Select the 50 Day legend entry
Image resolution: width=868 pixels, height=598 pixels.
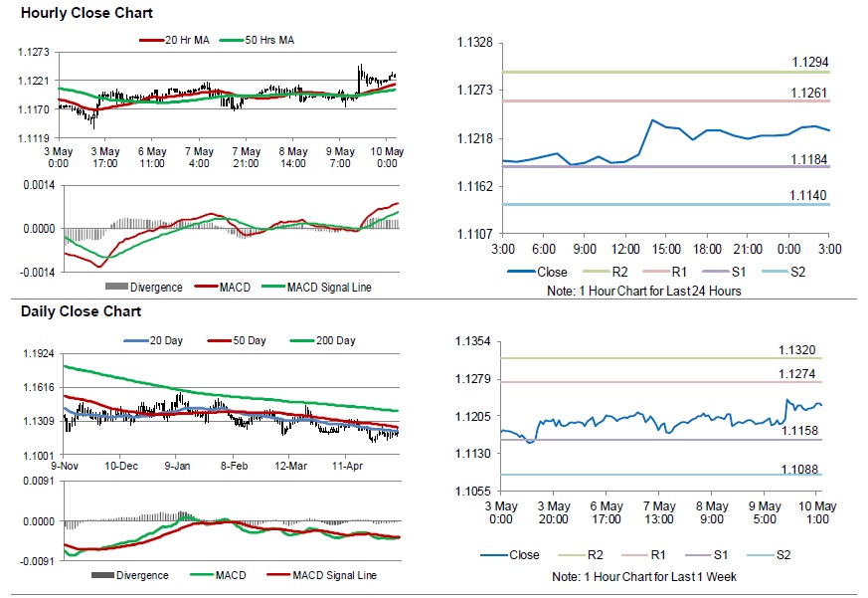tap(245, 341)
